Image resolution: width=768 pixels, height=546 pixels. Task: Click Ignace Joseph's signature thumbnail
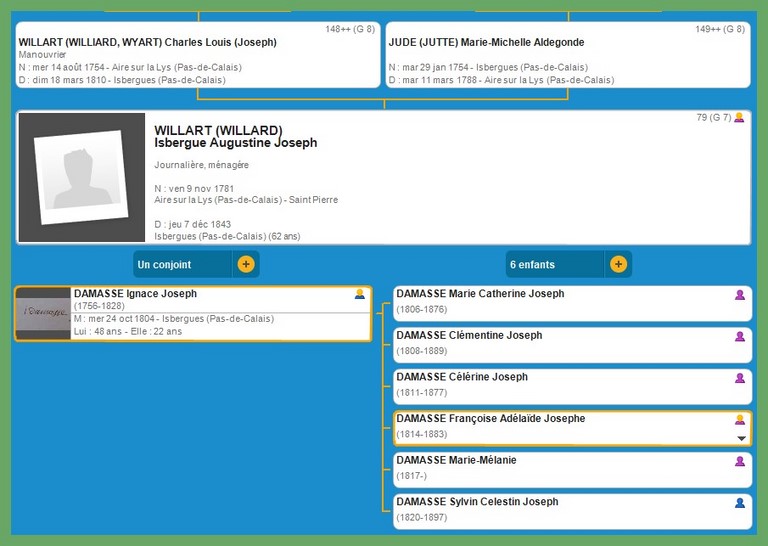43,314
